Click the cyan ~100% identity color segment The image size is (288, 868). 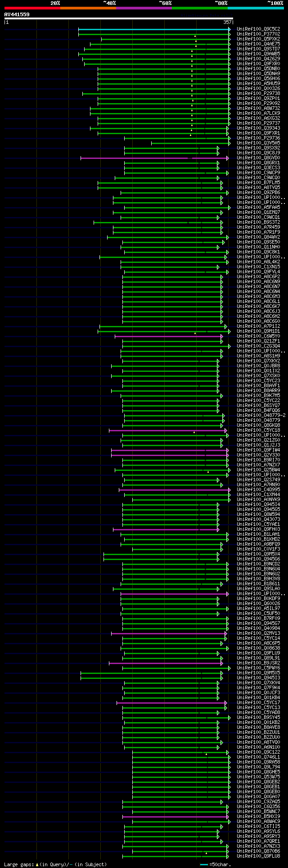click(x=255, y=8)
